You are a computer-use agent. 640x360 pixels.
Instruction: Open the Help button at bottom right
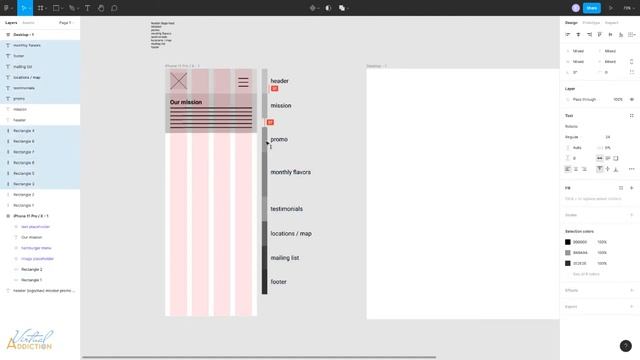(x=626, y=346)
